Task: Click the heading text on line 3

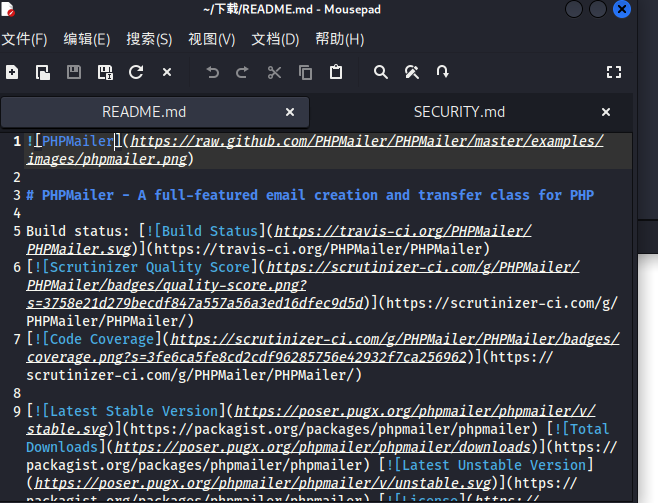Action: [310, 195]
